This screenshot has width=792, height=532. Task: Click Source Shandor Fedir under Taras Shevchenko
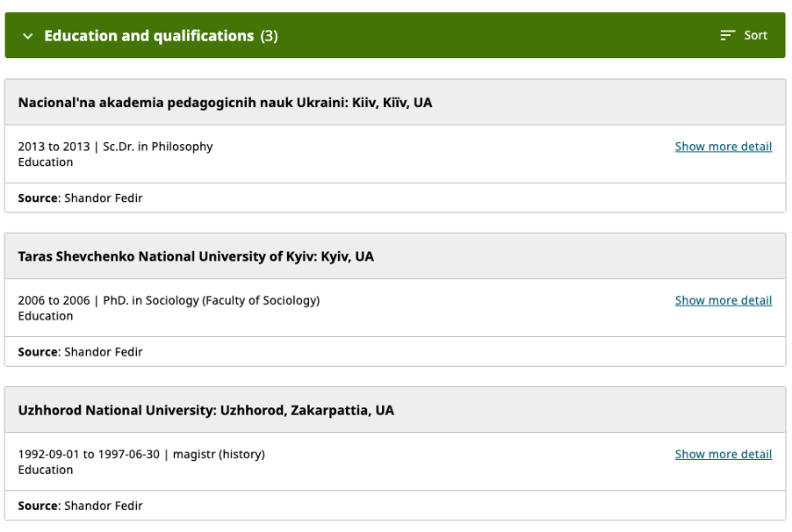point(80,352)
